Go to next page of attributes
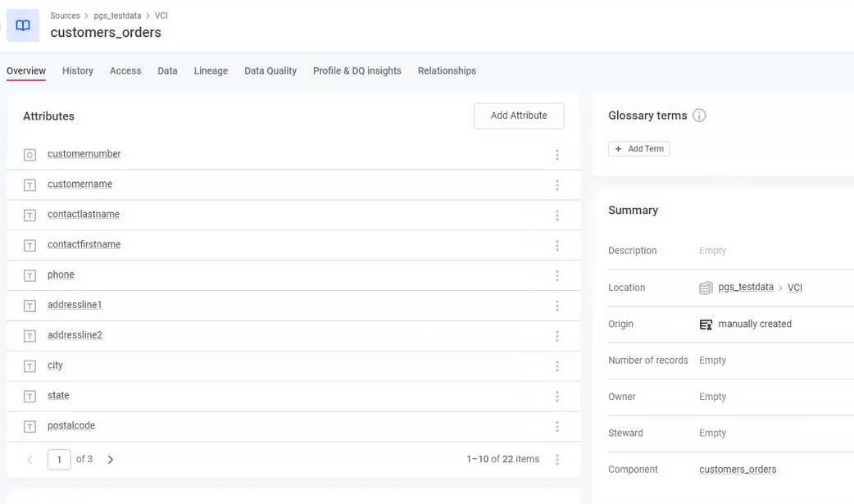854x504 pixels. point(111,460)
